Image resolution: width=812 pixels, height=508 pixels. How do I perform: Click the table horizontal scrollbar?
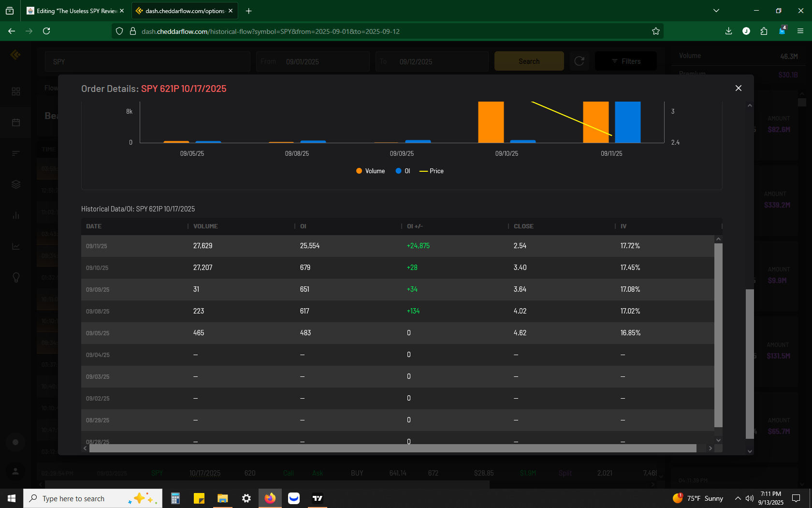(392, 448)
